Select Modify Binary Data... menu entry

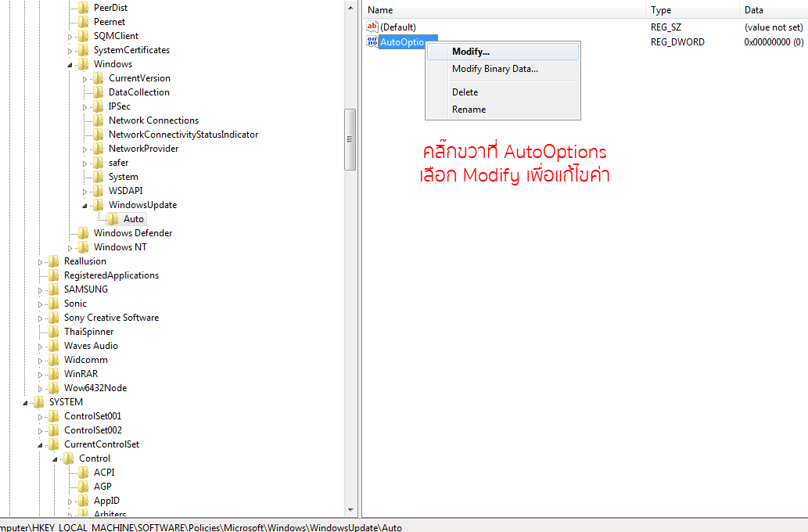(x=494, y=69)
